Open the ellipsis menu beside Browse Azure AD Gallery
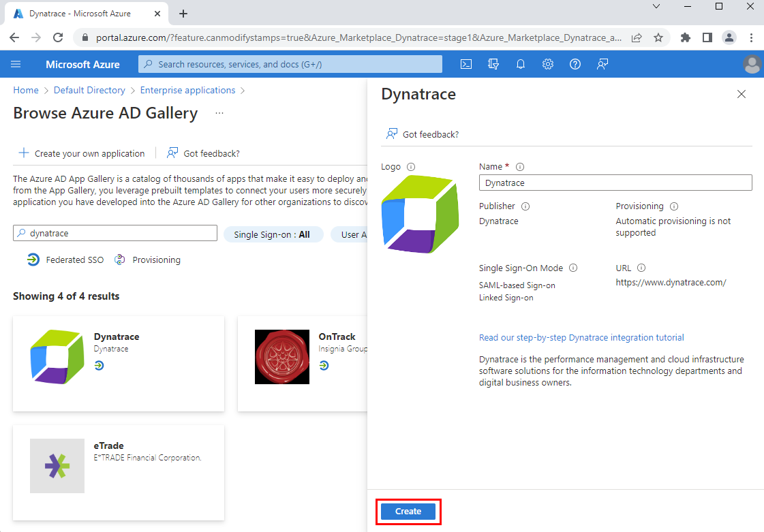Viewport: 764px width, 532px height. pyautogui.click(x=219, y=113)
